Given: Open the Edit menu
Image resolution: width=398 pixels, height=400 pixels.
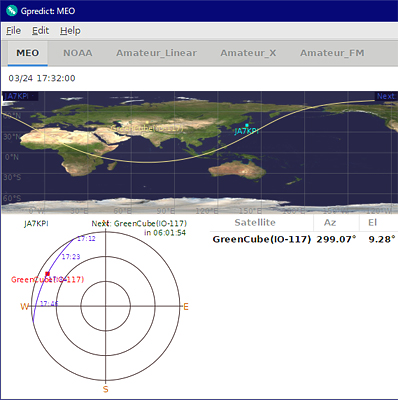Looking at the screenshot, I should 40,31.
